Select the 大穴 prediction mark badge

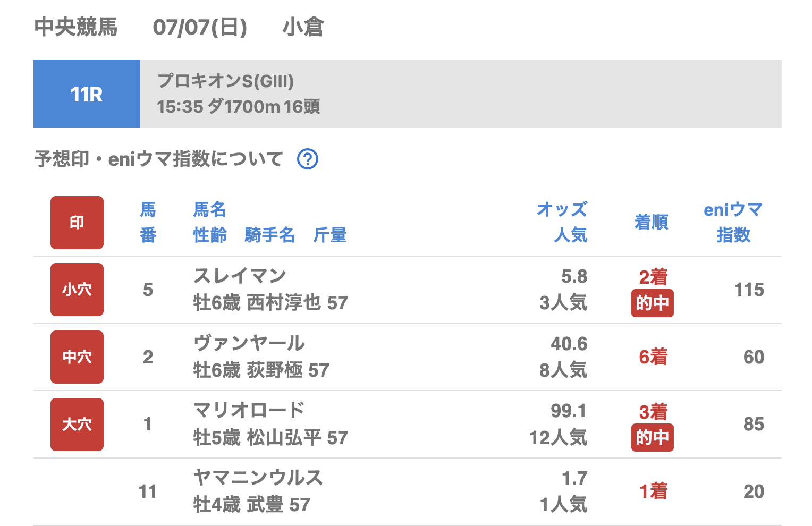point(77,425)
